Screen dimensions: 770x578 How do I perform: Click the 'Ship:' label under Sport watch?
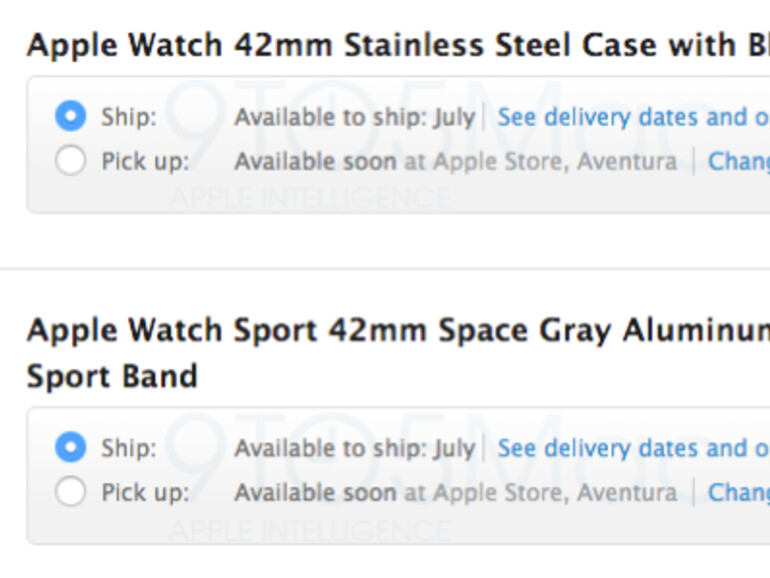(x=129, y=448)
